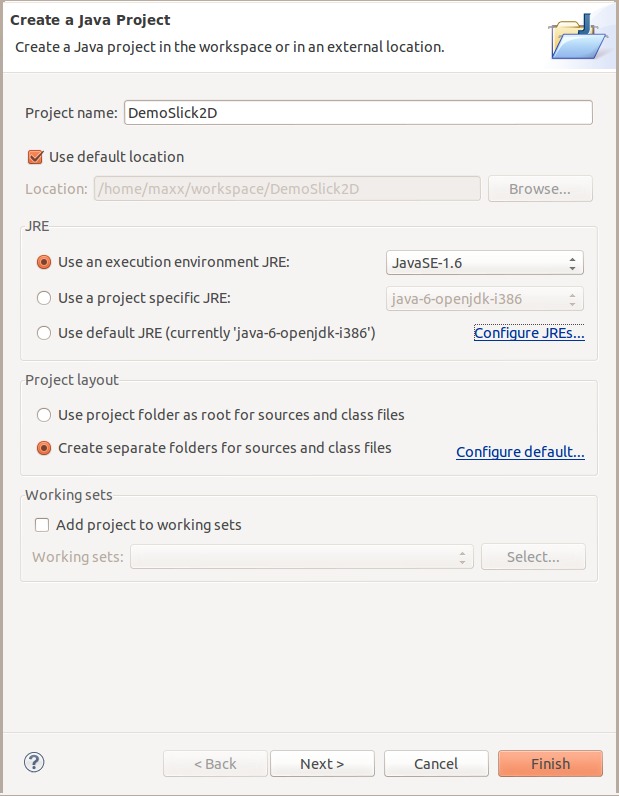The image size is (619, 796).
Task: Choose Use default JRE radio option
Action: coord(44,333)
